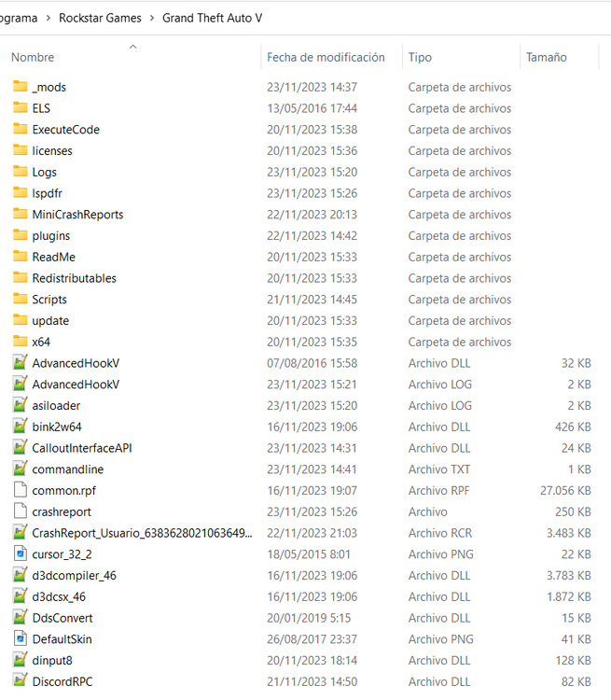The width and height of the screenshot is (611, 700).
Task: Select AdvancedHookV LOG file dated 23/11/2023
Action: [76, 385]
